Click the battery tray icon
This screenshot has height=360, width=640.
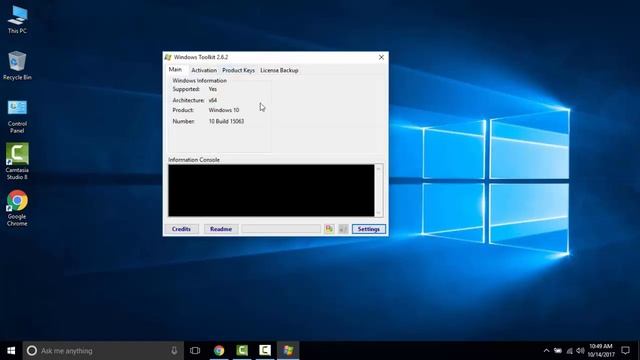[x=558, y=351]
